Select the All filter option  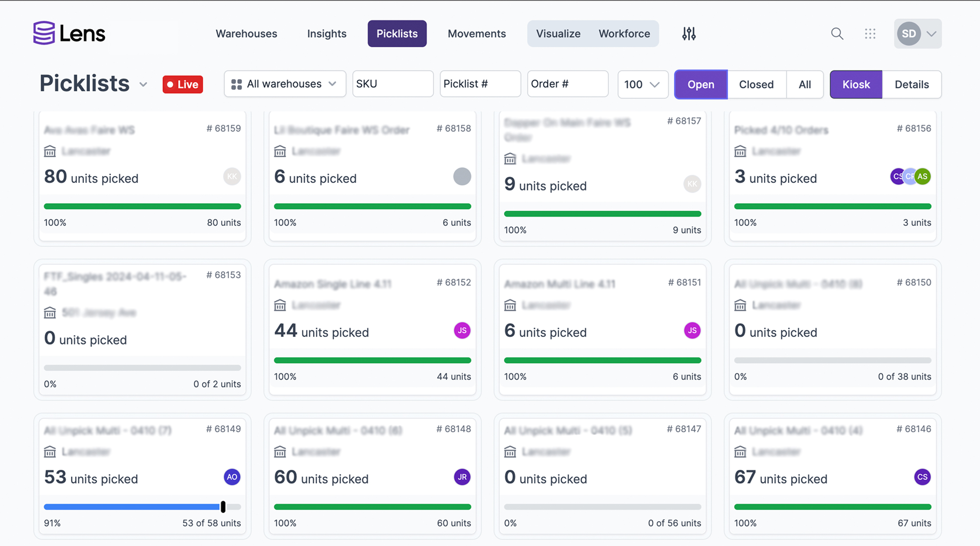click(804, 84)
